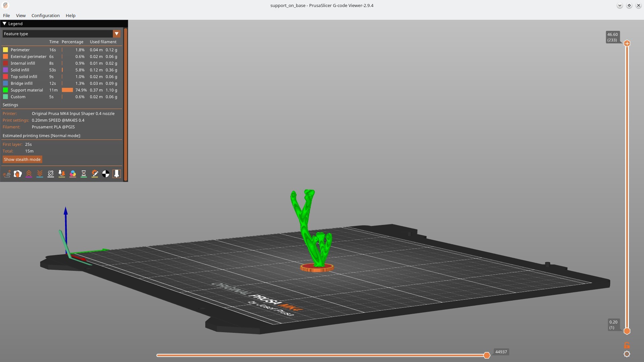Toggle the Seams broken-link icon
Screen dimensions: 644x362
coord(51,174)
